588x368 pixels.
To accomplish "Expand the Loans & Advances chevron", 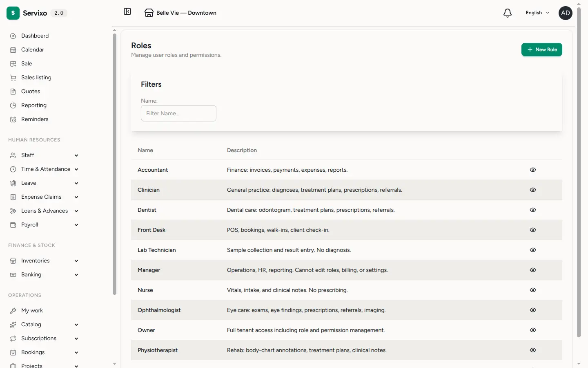I will pyautogui.click(x=76, y=211).
